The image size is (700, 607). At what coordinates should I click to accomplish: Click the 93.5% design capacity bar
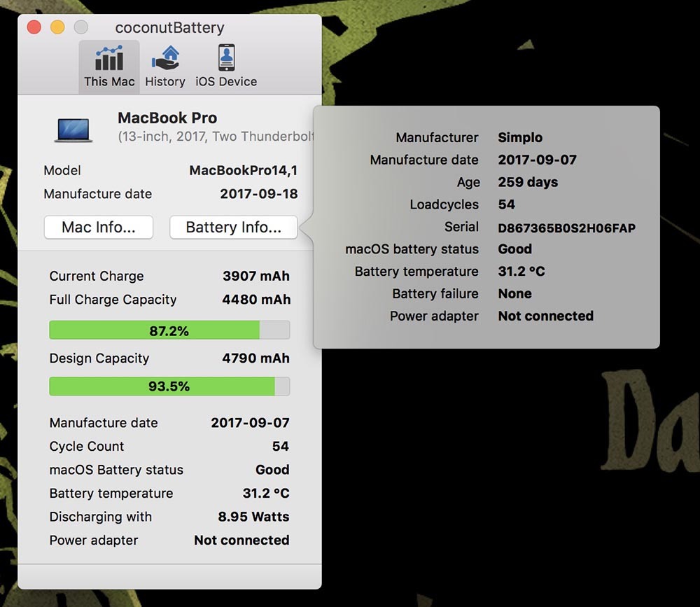click(169, 386)
